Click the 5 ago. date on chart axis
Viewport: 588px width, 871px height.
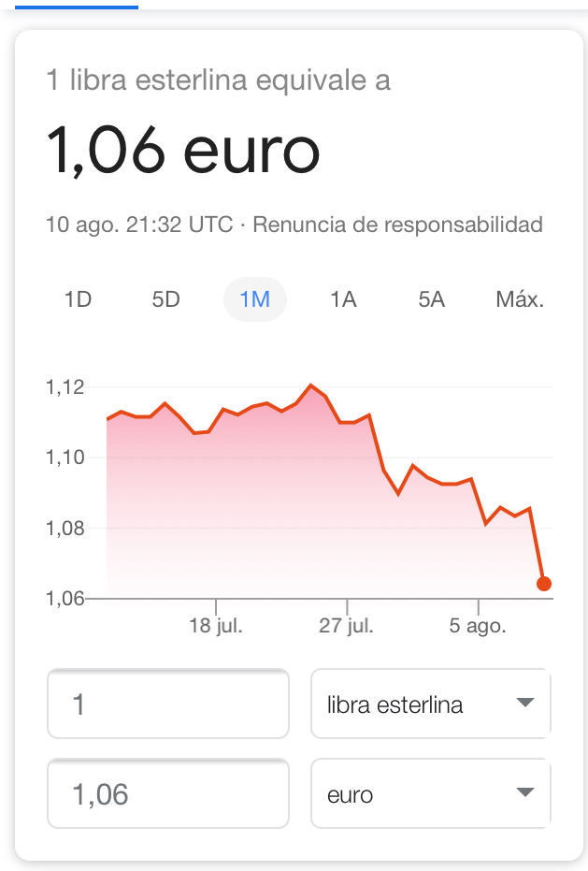click(478, 626)
